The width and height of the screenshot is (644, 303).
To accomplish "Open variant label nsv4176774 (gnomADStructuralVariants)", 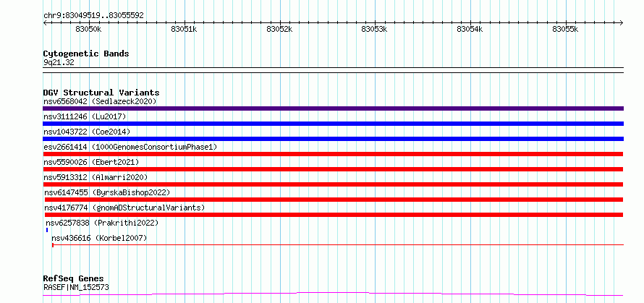I will point(124,208).
